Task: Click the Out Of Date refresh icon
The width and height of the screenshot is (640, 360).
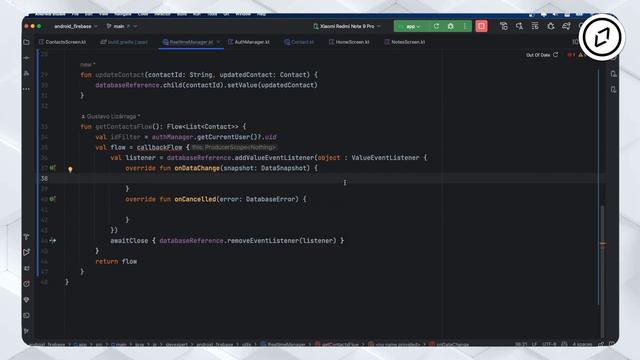Action: pyautogui.click(x=556, y=55)
